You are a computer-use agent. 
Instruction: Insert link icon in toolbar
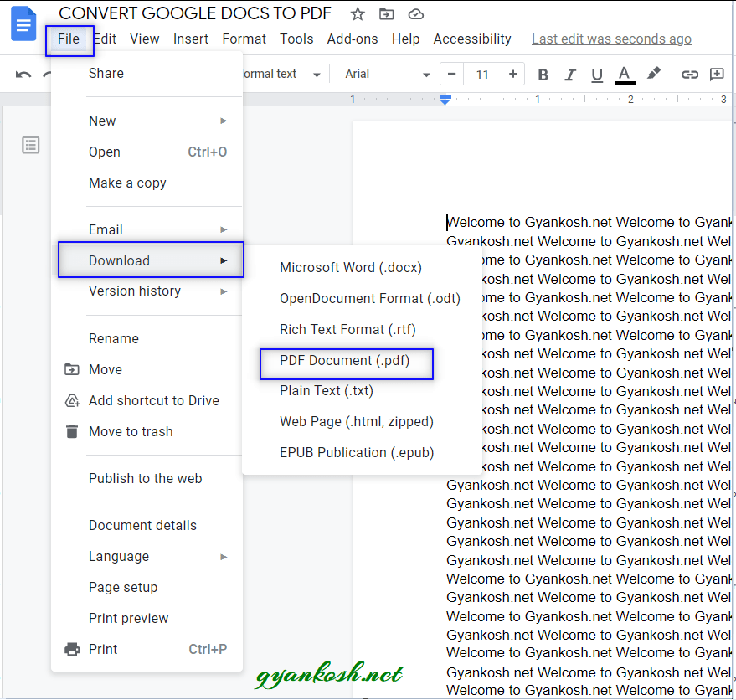[690, 75]
